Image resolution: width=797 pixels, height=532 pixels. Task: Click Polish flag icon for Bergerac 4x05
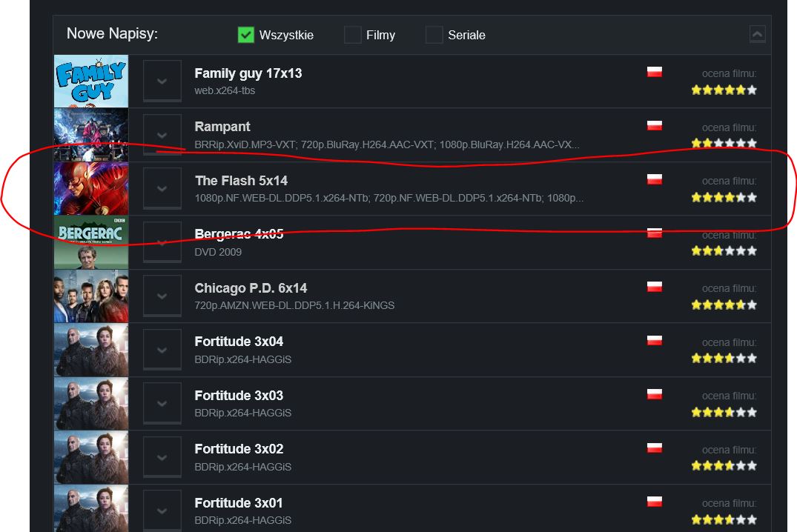click(655, 233)
